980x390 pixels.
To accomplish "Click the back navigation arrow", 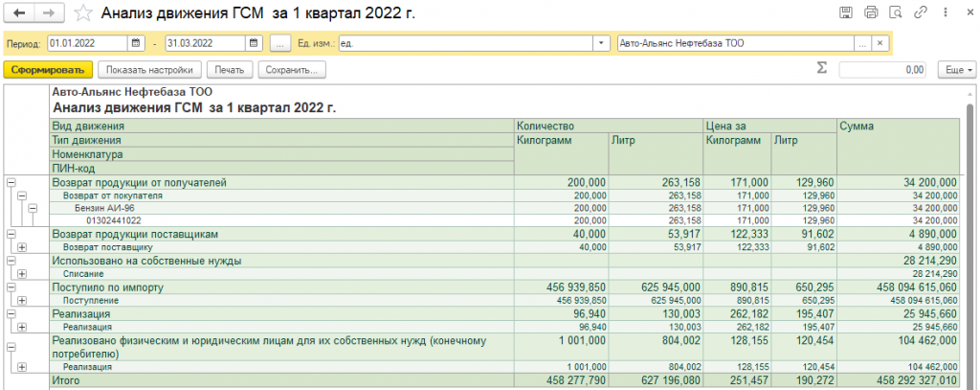I will click(x=19, y=13).
